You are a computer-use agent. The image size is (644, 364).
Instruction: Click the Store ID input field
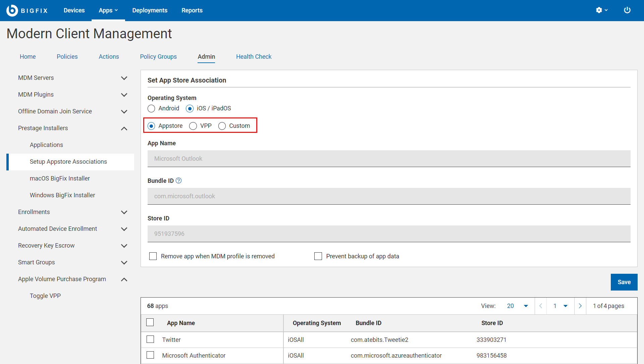[389, 234]
